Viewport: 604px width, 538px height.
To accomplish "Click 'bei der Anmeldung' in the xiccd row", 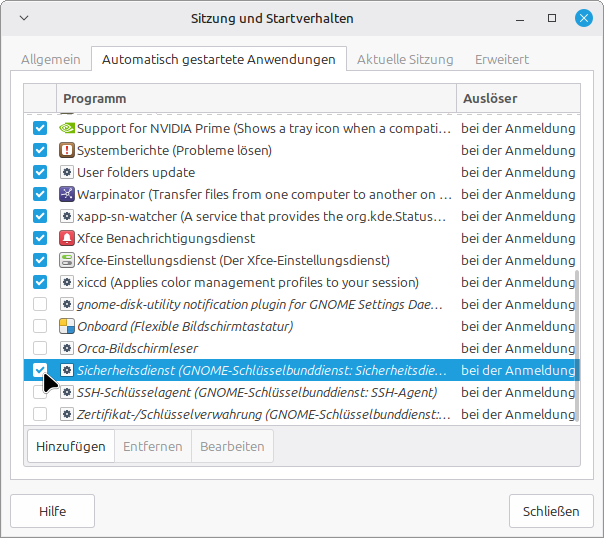I will [518, 282].
